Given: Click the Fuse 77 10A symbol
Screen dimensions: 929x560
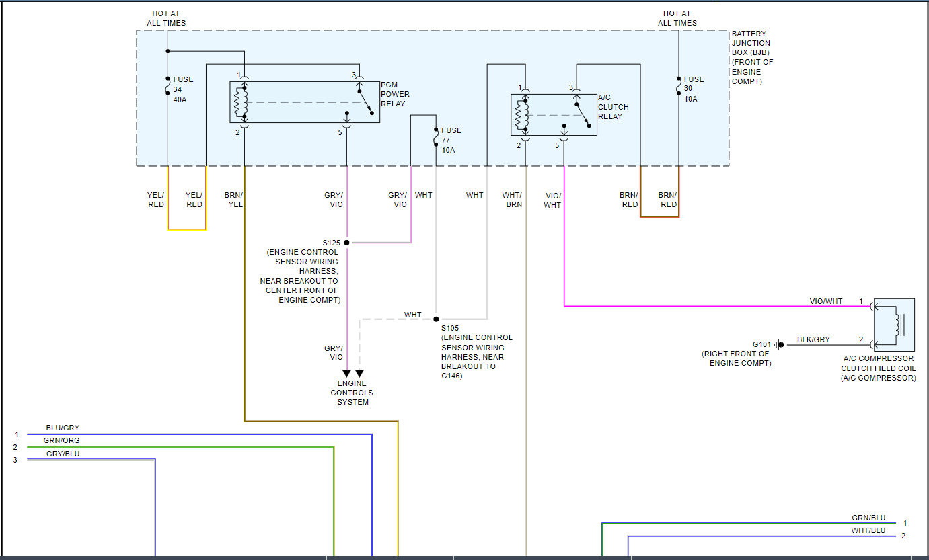Looking at the screenshot, I should 436,138.
